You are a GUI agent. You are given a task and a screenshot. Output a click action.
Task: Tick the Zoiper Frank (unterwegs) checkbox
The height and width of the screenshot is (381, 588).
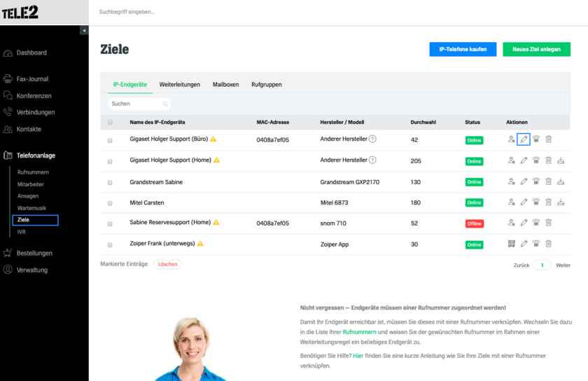point(110,244)
